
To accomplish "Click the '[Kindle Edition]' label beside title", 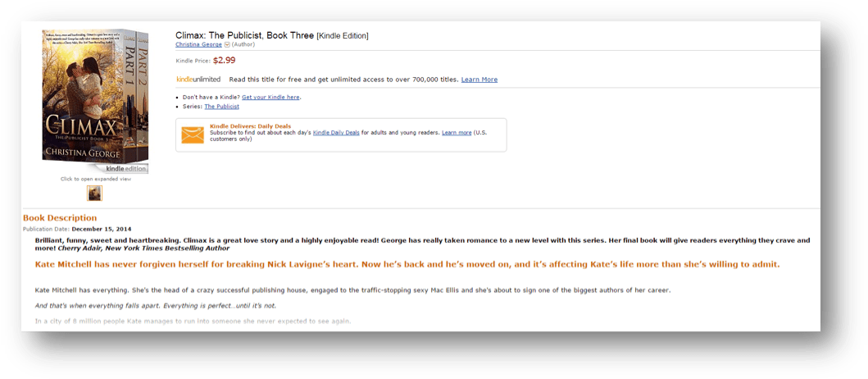I will click(x=342, y=36).
